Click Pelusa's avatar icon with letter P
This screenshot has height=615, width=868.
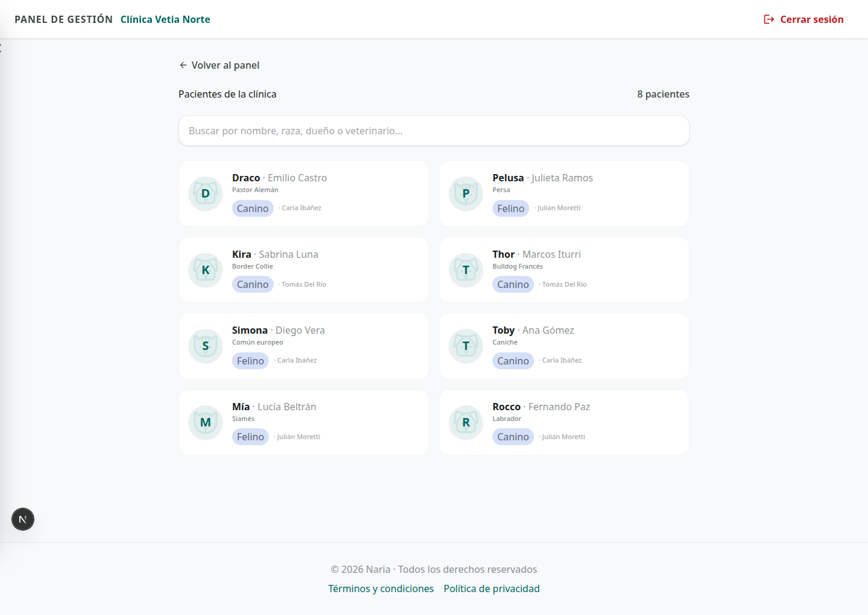[466, 193]
